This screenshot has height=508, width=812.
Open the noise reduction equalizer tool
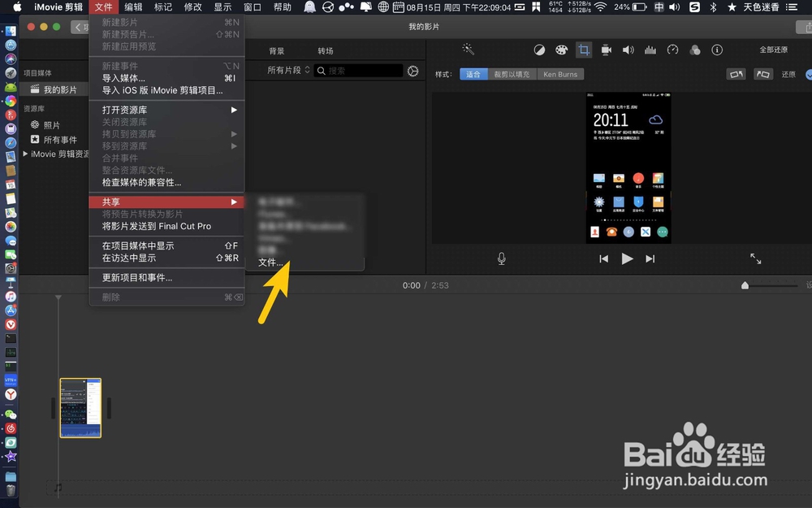point(650,50)
